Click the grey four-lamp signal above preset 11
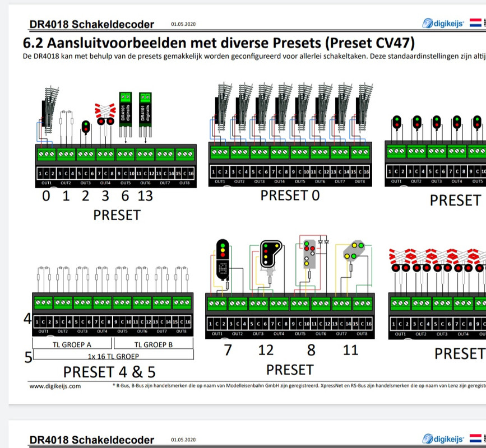This screenshot has height=448, width=486. [355, 251]
